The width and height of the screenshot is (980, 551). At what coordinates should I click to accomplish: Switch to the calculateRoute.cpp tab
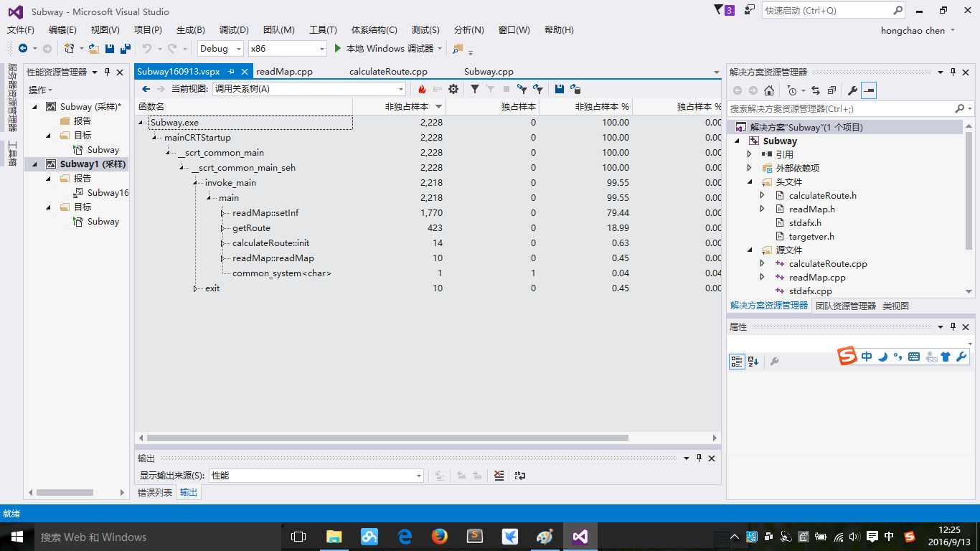[388, 72]
